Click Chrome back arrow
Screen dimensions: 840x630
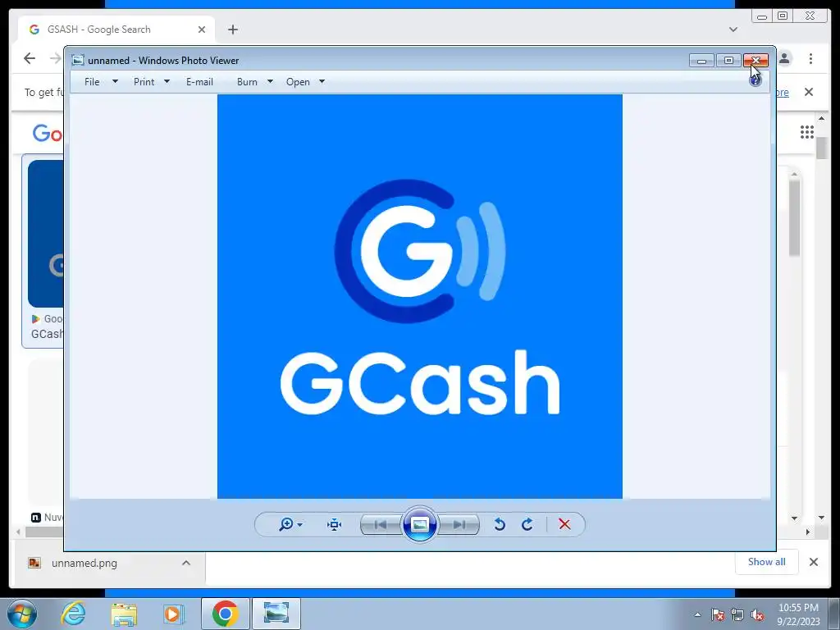coord(30,58)
